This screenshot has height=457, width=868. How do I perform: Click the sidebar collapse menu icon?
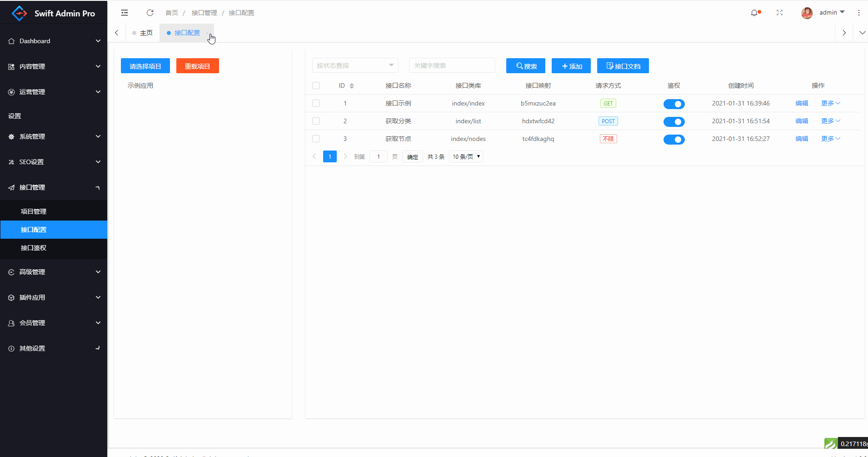coord(125,13)
